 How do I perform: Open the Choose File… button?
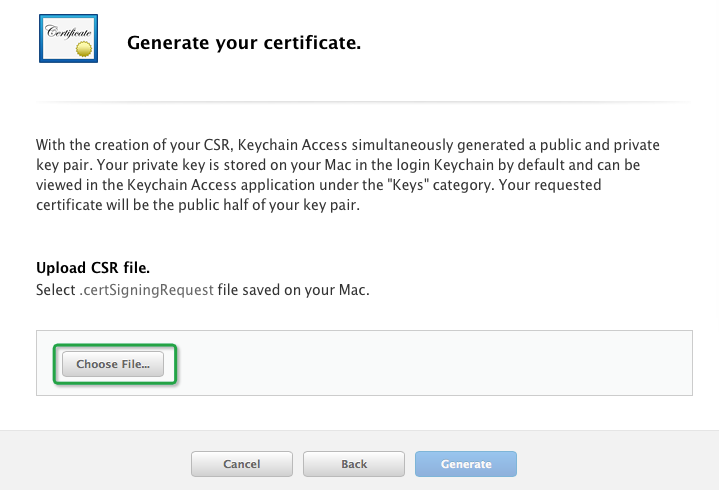pos(113,364)
